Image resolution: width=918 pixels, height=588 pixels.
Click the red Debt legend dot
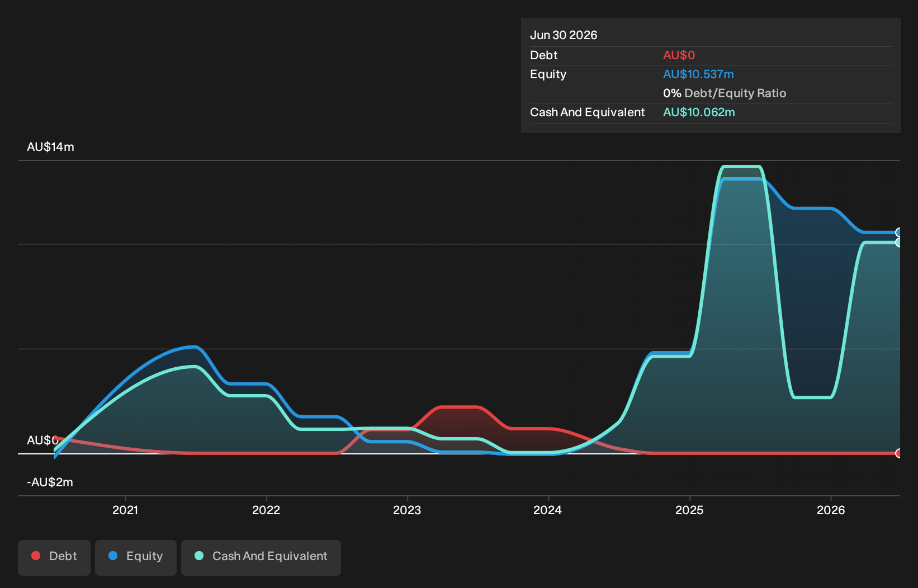tap(36, 556)
